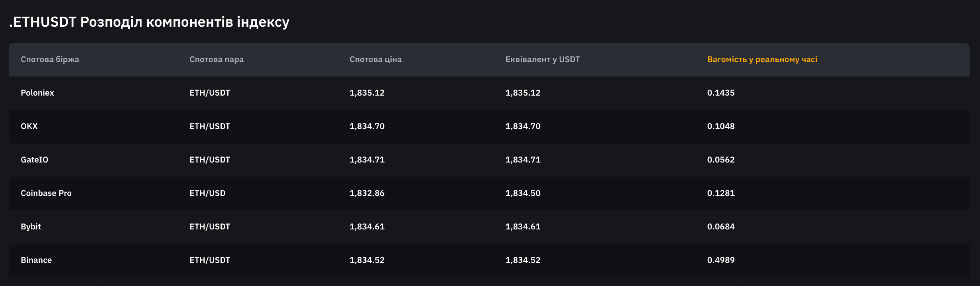Select the Poloniex exchange row name
Screen dimensions: 980x286
[37, 93]
